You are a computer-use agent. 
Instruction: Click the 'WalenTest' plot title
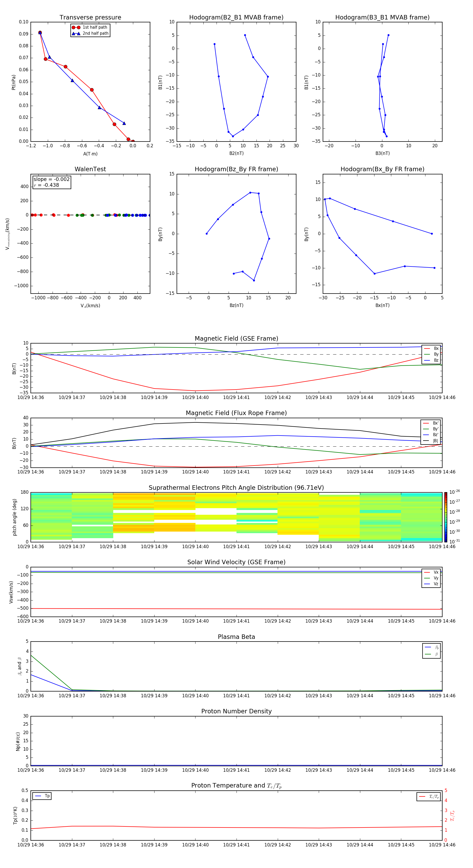(90, 169)
